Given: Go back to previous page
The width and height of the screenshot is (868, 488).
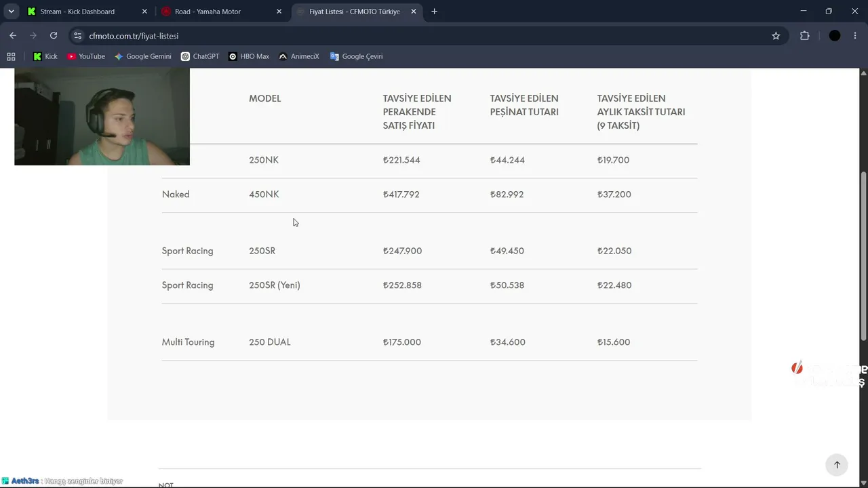Looking at the screenshot, I should tap(13, 36).
